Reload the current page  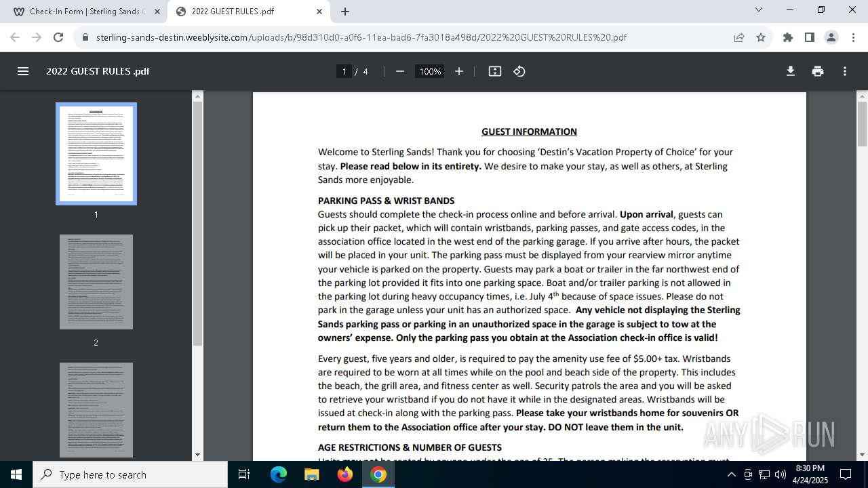coord(58,37)
